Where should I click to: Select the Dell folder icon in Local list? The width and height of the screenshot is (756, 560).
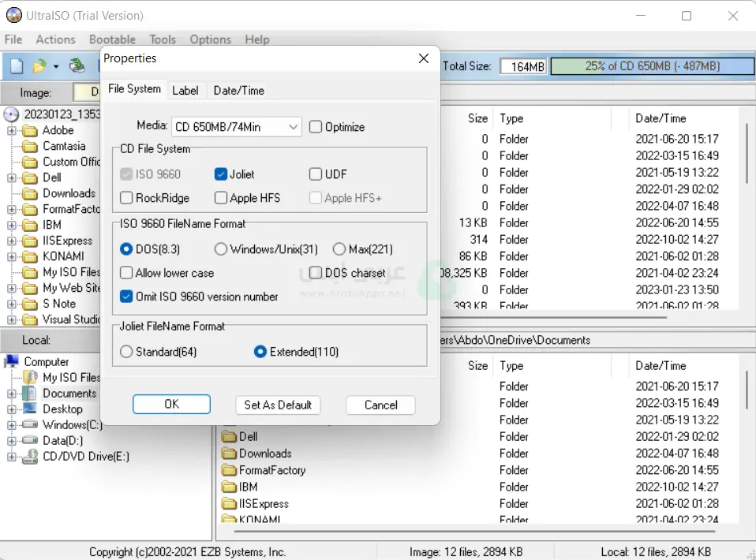[x=230, y=437]
